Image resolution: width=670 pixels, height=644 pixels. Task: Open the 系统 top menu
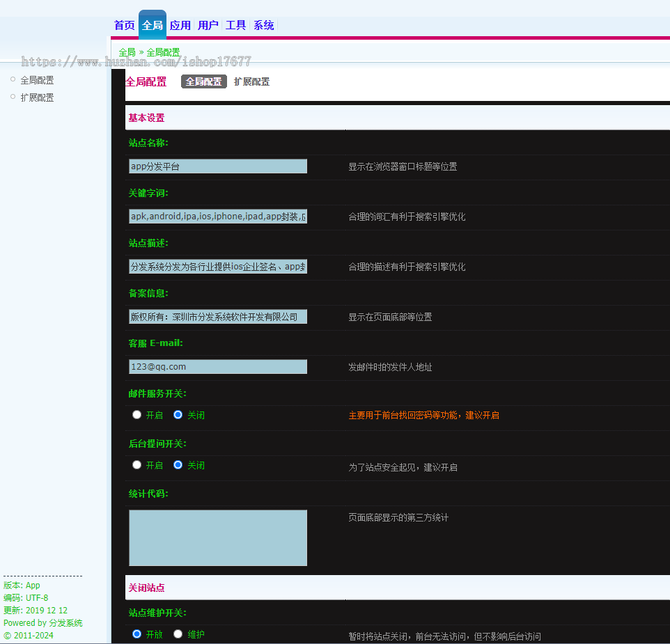[264, 25]
